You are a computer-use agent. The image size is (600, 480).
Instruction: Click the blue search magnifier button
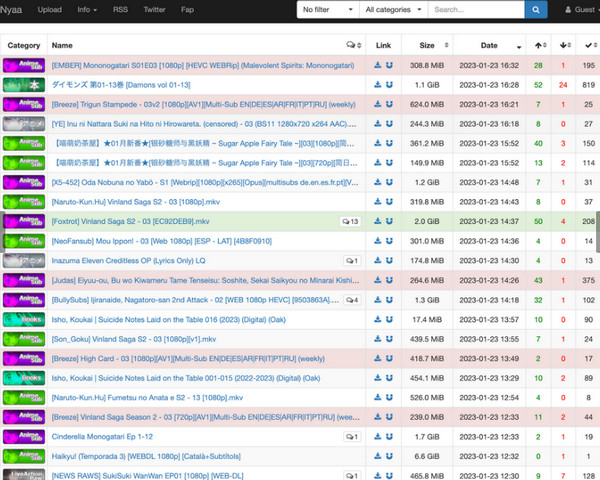tap(536, 10)
